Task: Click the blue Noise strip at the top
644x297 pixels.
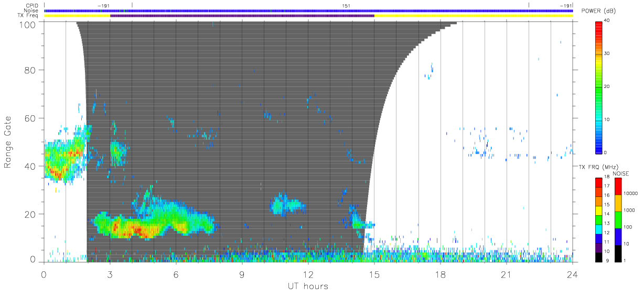Action: 308,10
